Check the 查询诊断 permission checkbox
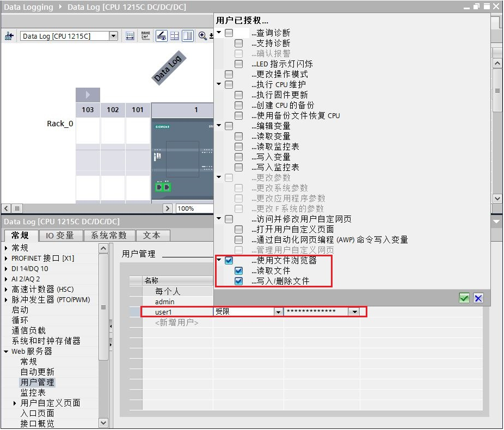 [229, 33]
